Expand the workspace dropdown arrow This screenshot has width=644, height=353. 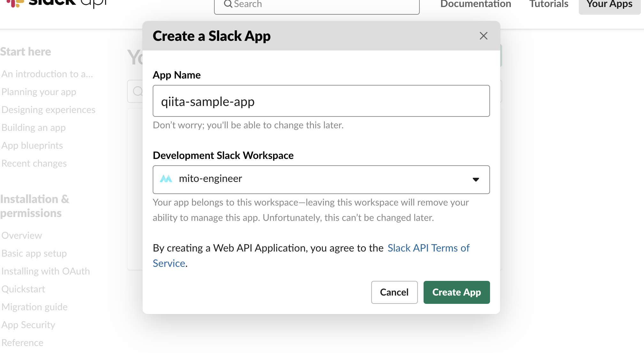tap(476, 179)
